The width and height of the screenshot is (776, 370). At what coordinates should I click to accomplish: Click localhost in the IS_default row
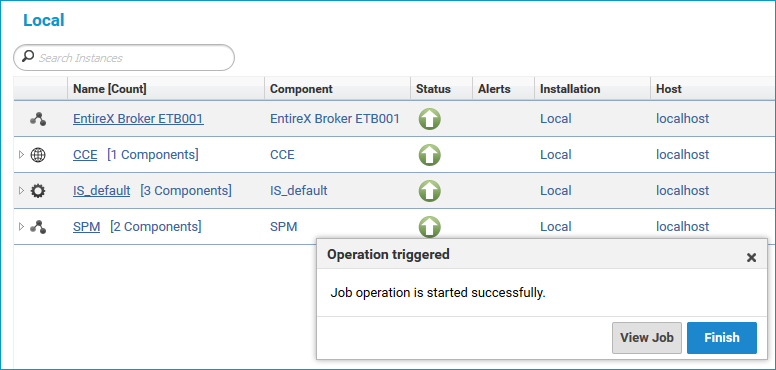pyautogui.click(x=682, y=191)
